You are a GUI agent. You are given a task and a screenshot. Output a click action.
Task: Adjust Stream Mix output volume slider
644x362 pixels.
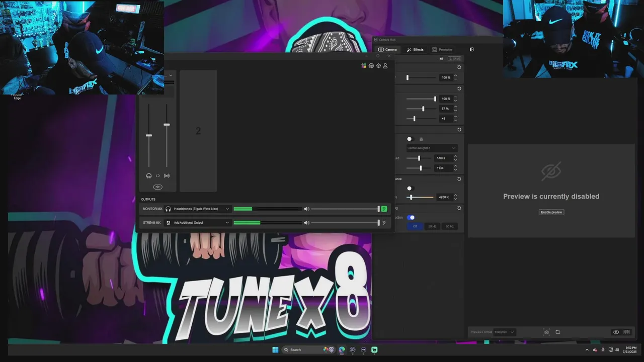click(x=345, y=223)
